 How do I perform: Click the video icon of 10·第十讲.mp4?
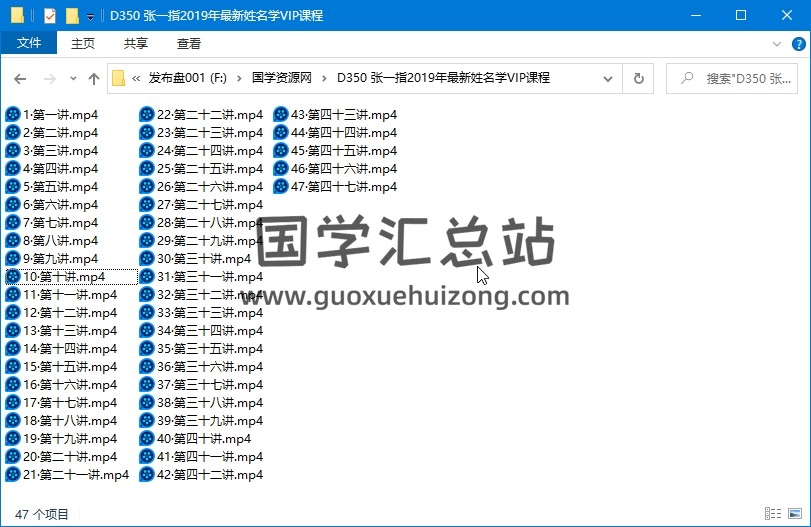pyautogui.click(x=12, y=276)
